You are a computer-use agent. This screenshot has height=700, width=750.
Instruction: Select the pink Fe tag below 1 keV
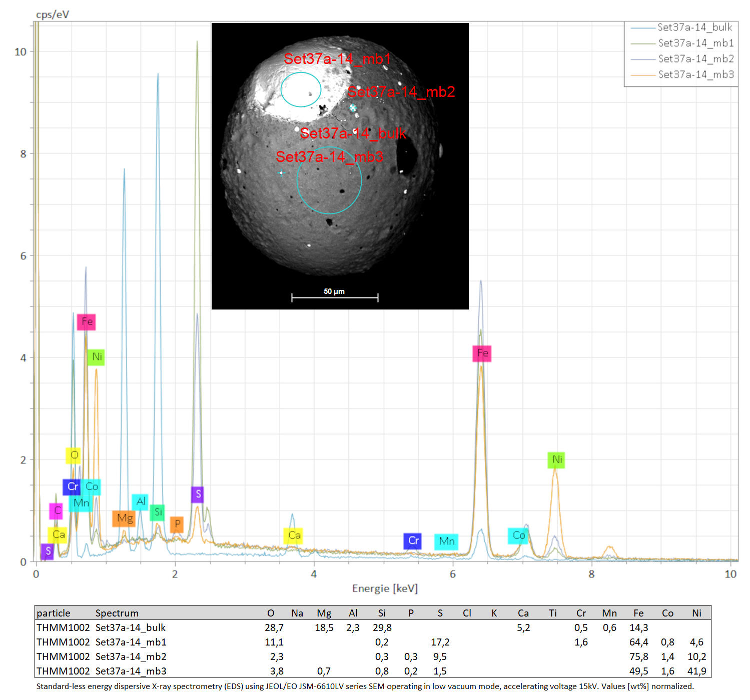click(x=87, y=321)
